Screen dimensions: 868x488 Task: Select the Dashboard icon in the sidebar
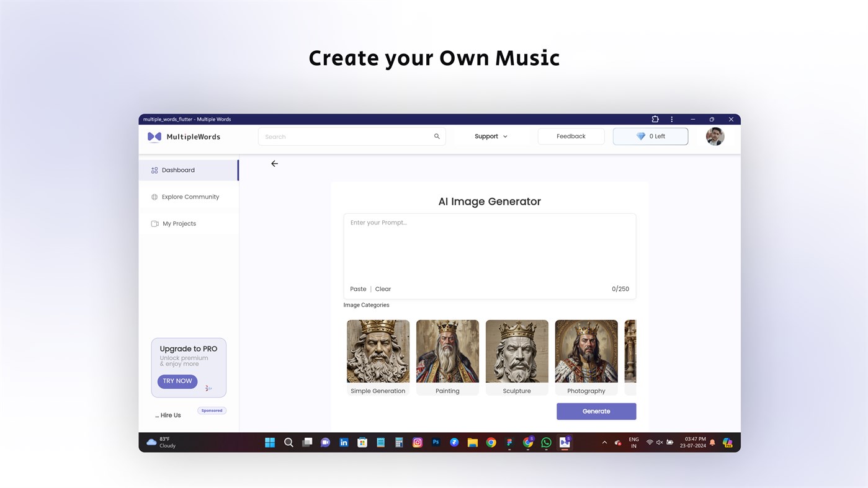pos(154,170)
